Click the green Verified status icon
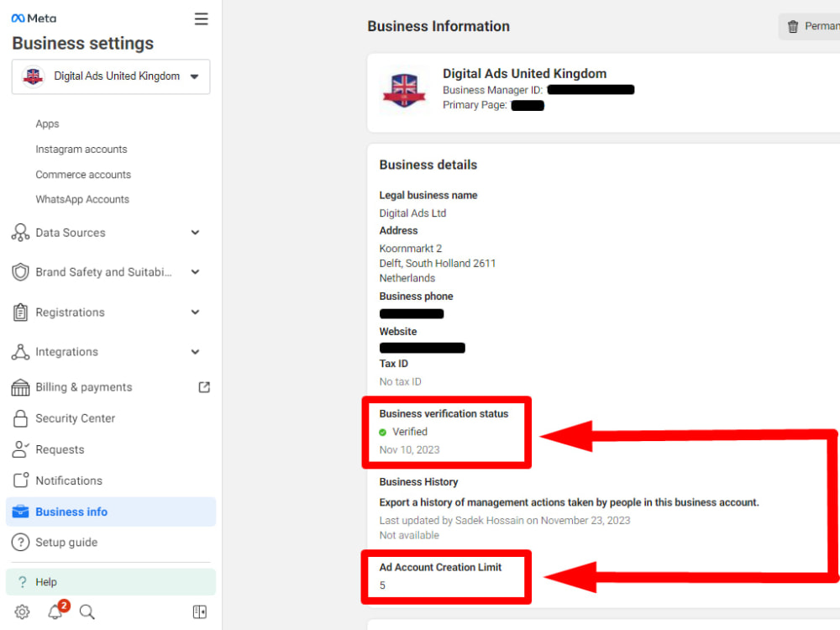This screenshot has width=840, height=630. click(382, 433)
